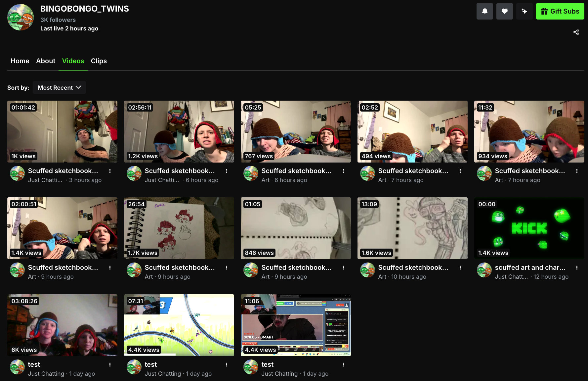588x381 pixels.
Task: Open the Scuffed sketchbook title under 02:00:51 video
Action: (63, 267)
